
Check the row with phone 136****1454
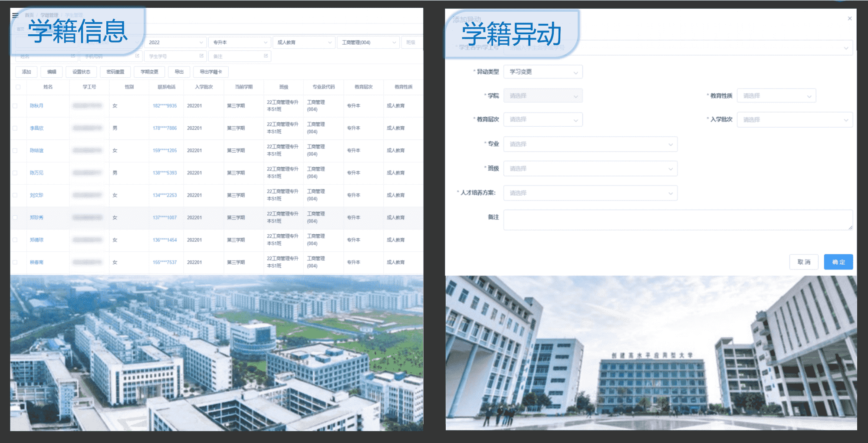[x=15, y=240]
